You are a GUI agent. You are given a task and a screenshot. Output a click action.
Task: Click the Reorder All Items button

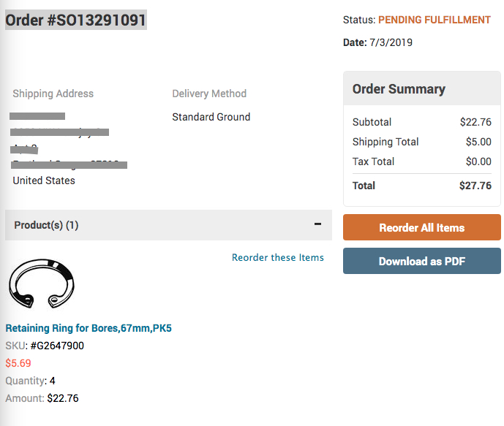pos(421,227)
